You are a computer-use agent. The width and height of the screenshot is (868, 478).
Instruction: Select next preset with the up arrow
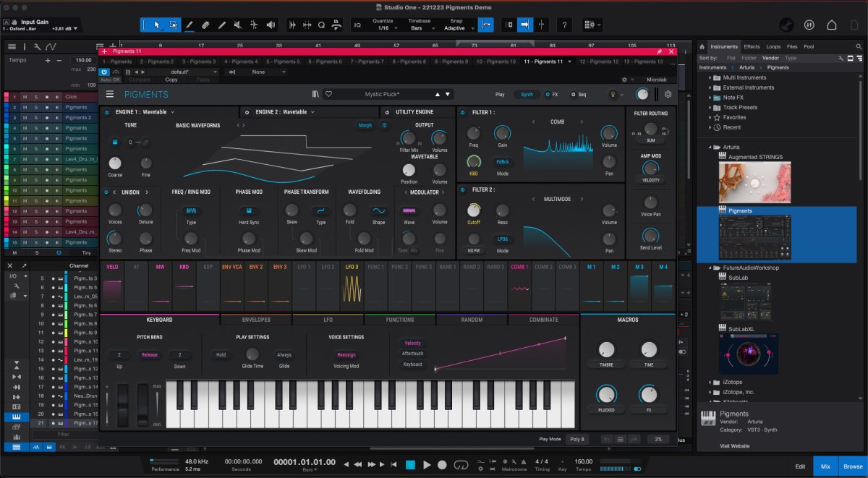[x=437, y=95]
